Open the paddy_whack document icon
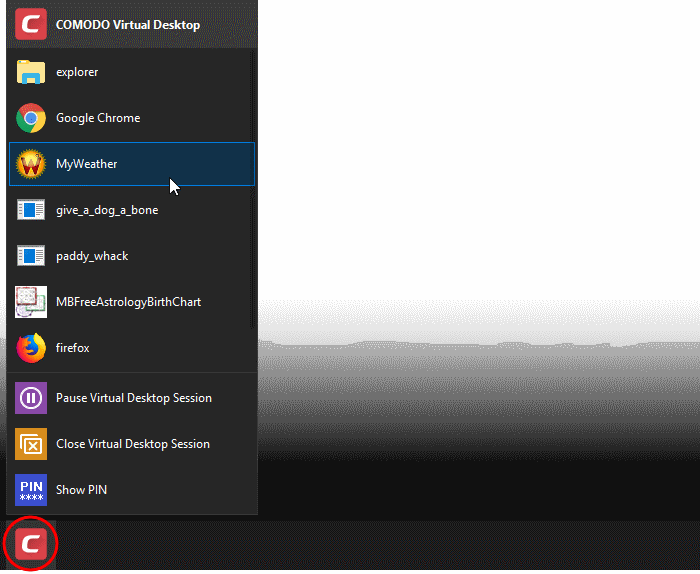 pos(31,256)
